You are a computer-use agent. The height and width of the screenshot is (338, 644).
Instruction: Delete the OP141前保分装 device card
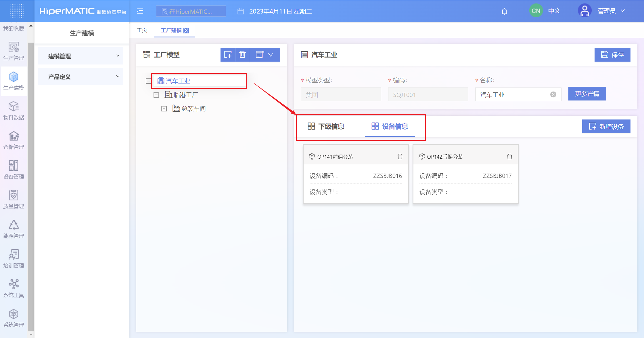(400, 157)
